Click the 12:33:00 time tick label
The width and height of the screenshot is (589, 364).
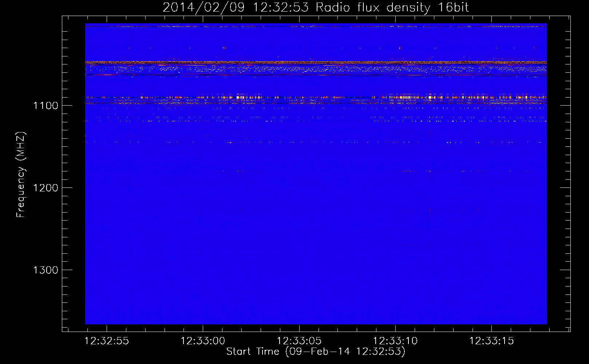[203, 341]
